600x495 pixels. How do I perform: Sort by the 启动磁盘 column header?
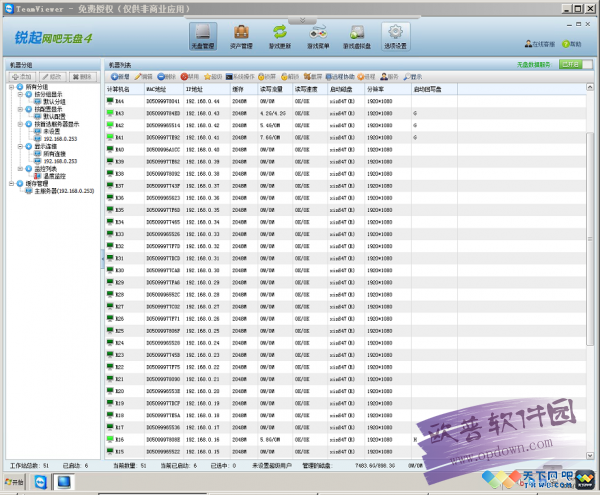(x=346, y=89)
